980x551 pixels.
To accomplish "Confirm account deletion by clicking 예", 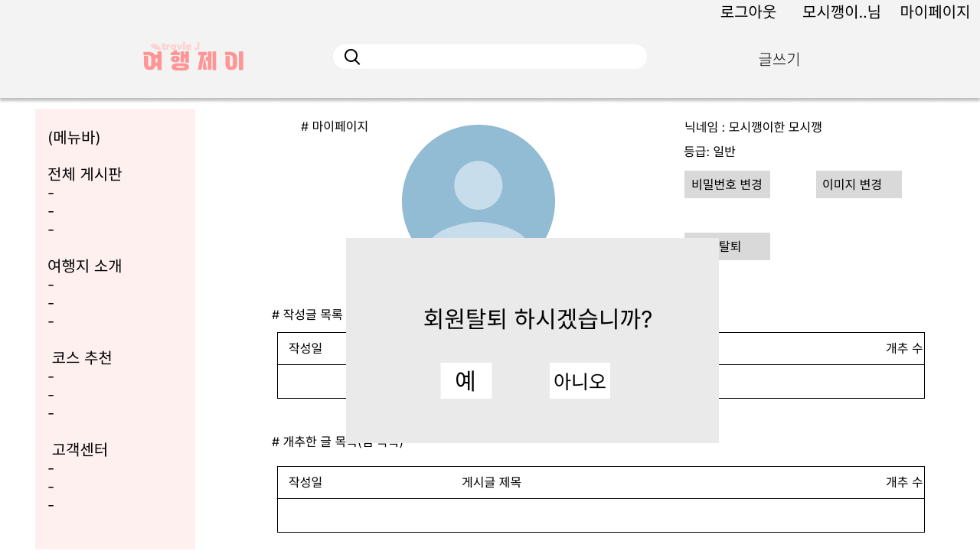I will click(x=465, y=380).
